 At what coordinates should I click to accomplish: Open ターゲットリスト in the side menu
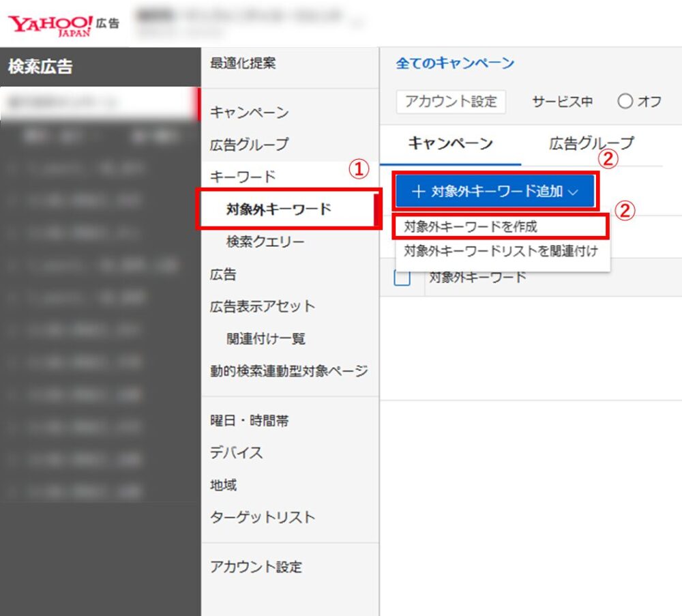point(263,518)
